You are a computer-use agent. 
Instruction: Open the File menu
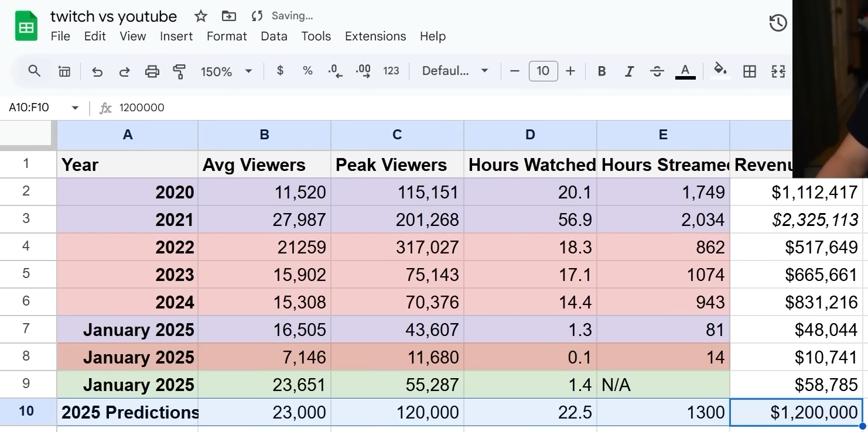[x=60, y=36]
